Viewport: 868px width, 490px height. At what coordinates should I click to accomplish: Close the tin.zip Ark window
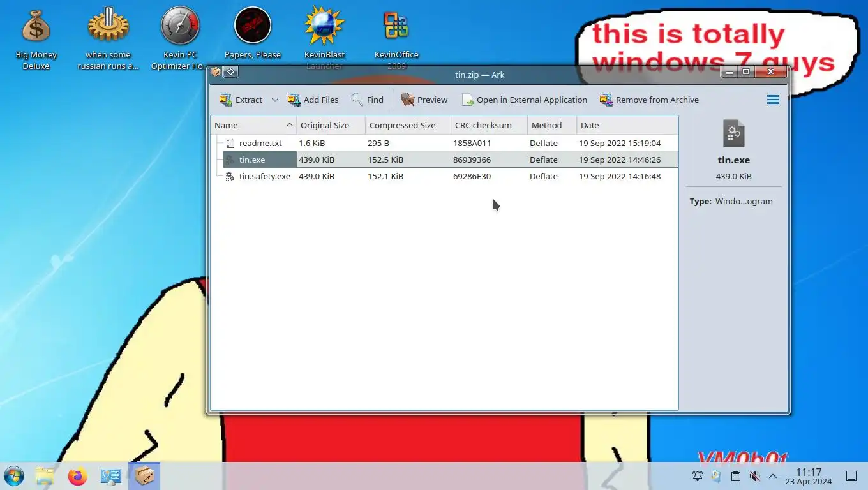pyautogui.click(x=770, y=72)
